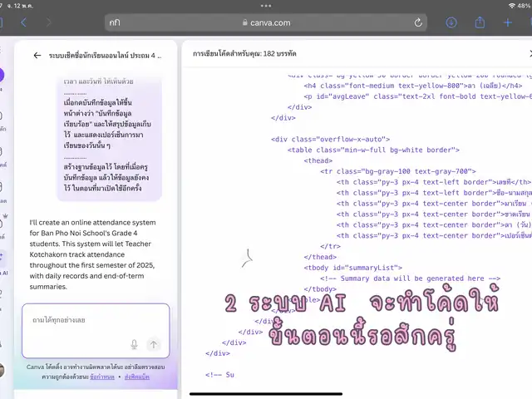Reload the canva.com page
Viewport: 532px width, 399px height.
418,22
